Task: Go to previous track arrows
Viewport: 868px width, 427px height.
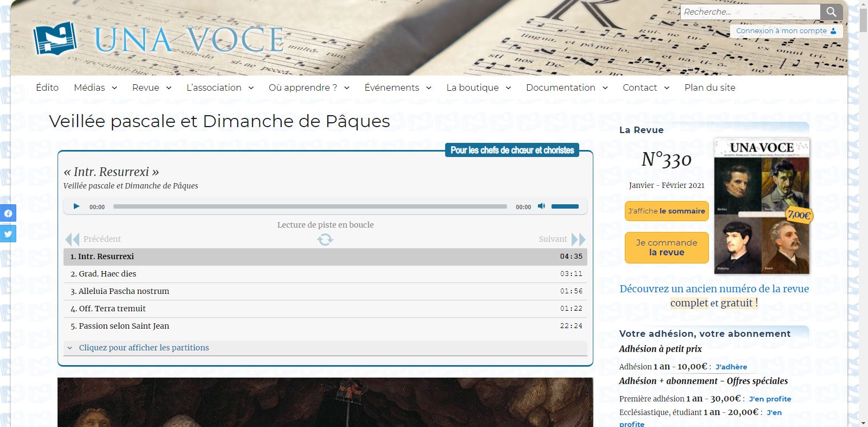Action: [73, 239]
